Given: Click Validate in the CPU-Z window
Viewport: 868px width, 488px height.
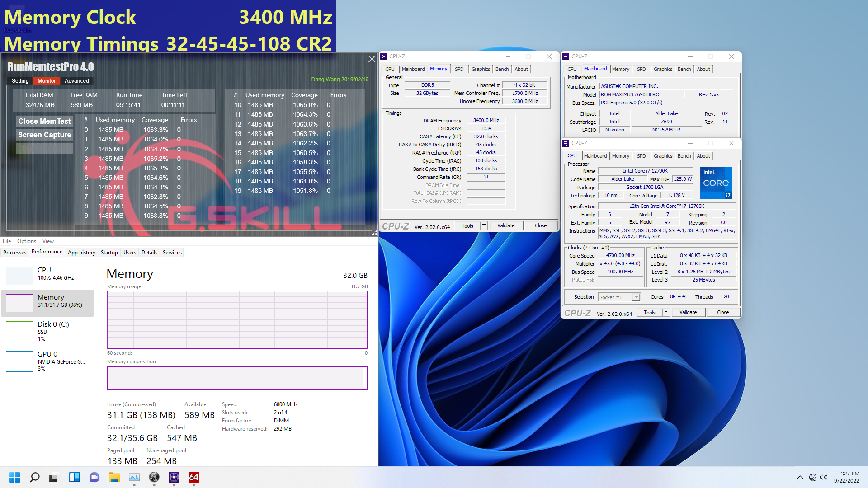Looking at the screenshot, I should point(506,225).
